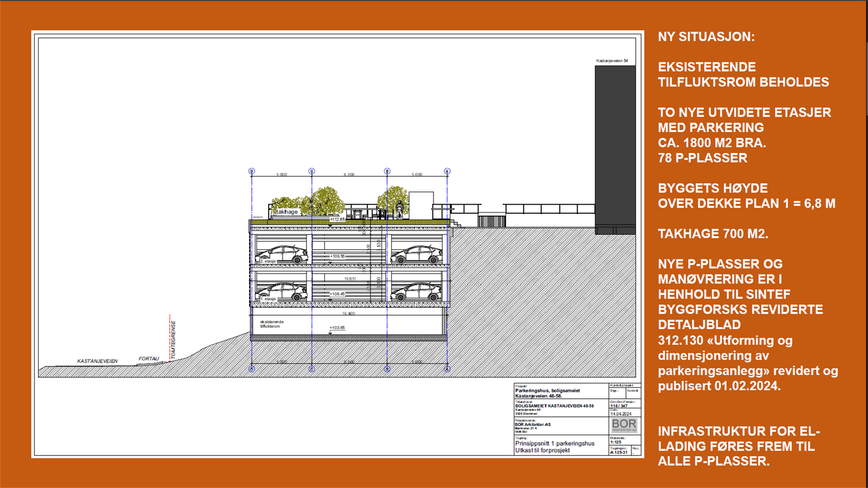Click the '78 P-PLASSER' line
This screenshot has width=868, height=488.
tap(703, 158)
